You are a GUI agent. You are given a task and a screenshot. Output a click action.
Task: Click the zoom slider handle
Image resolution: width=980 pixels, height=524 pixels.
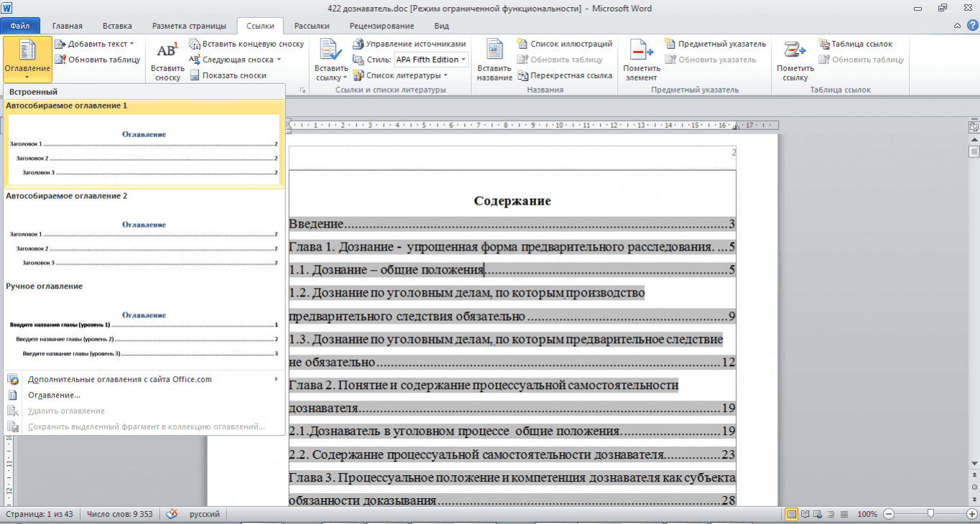[x=930, y=514]
